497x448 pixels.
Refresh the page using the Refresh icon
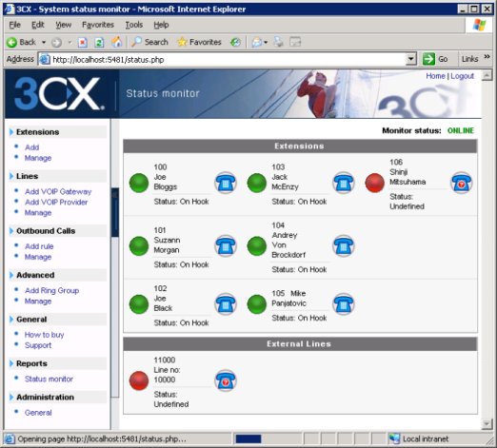click(99, 42)
